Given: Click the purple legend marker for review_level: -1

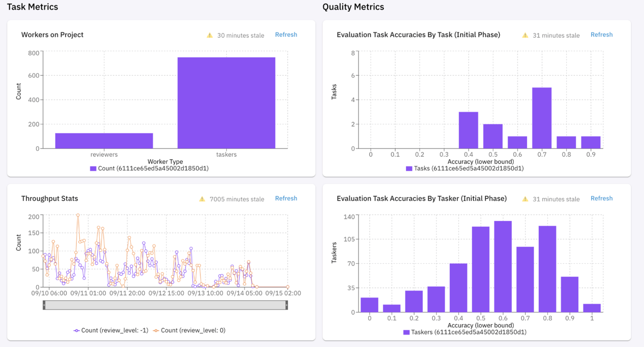Looking at the screenshot, I should (x=76, y=331).
